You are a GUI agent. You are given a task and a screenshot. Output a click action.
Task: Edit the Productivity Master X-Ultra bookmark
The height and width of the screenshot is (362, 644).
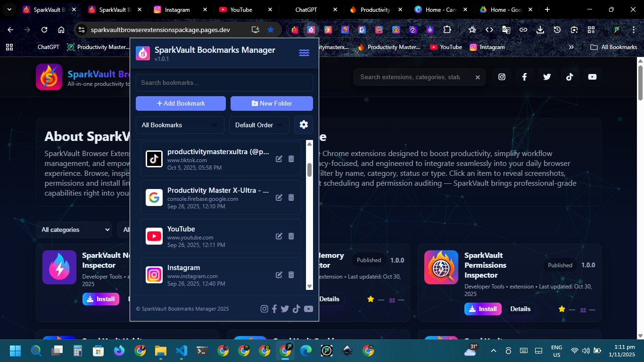279,197
